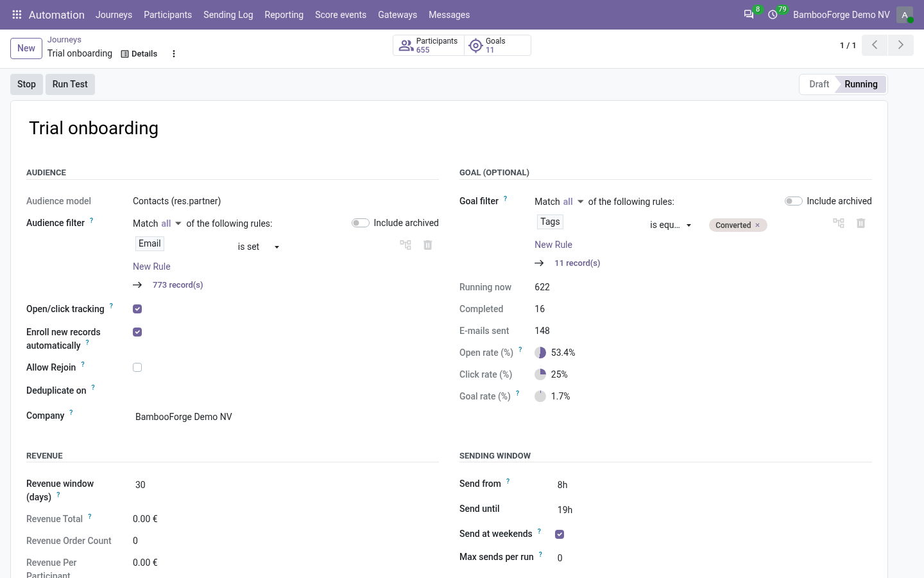Click the Run Test button

(70, 84)
